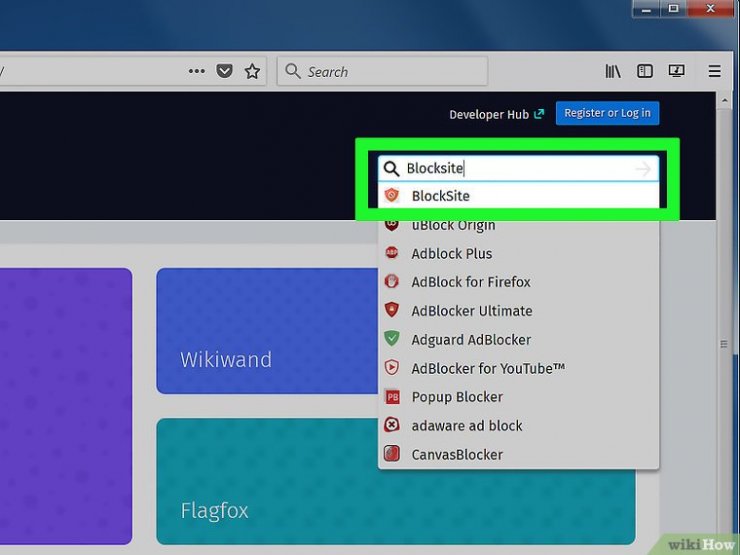Viewport: 740px width, 555px height.
Task: Pick the Popup Blocker suggestion
Action: 518,397
